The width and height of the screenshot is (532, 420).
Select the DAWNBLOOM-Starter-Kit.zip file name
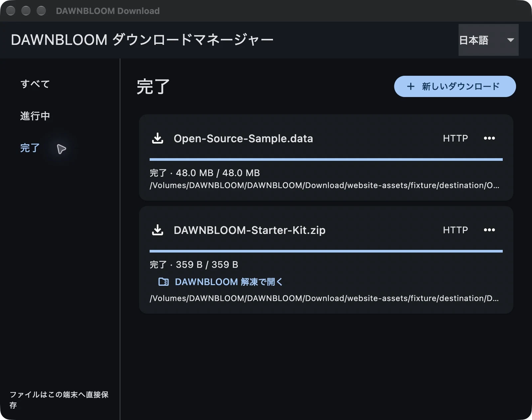[250, 230]
